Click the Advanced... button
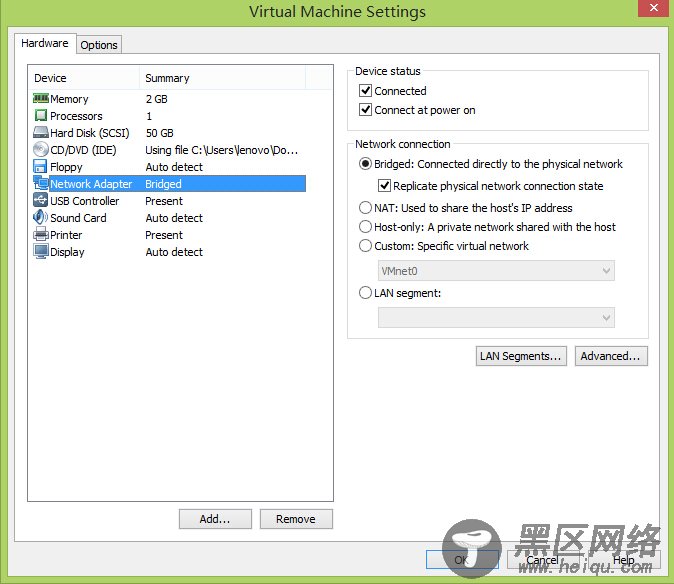Image resolution: width=674 pixels, height=584 pixels. (611, 356)
